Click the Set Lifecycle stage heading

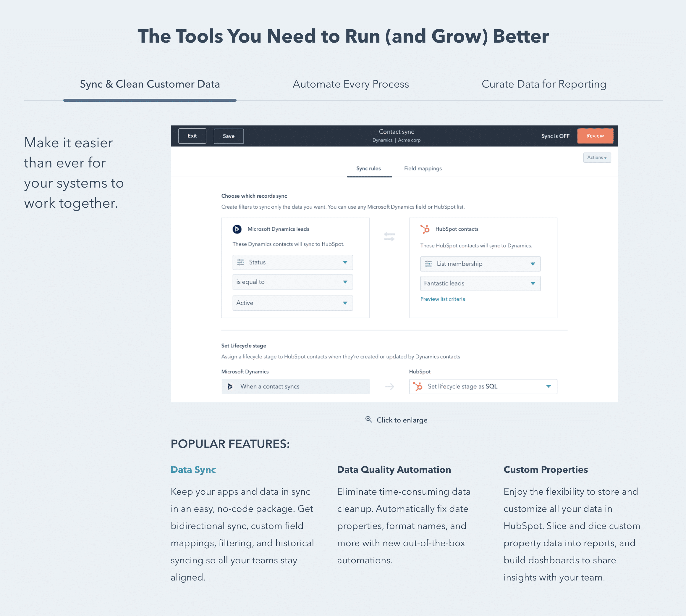(x=244, y=346)
